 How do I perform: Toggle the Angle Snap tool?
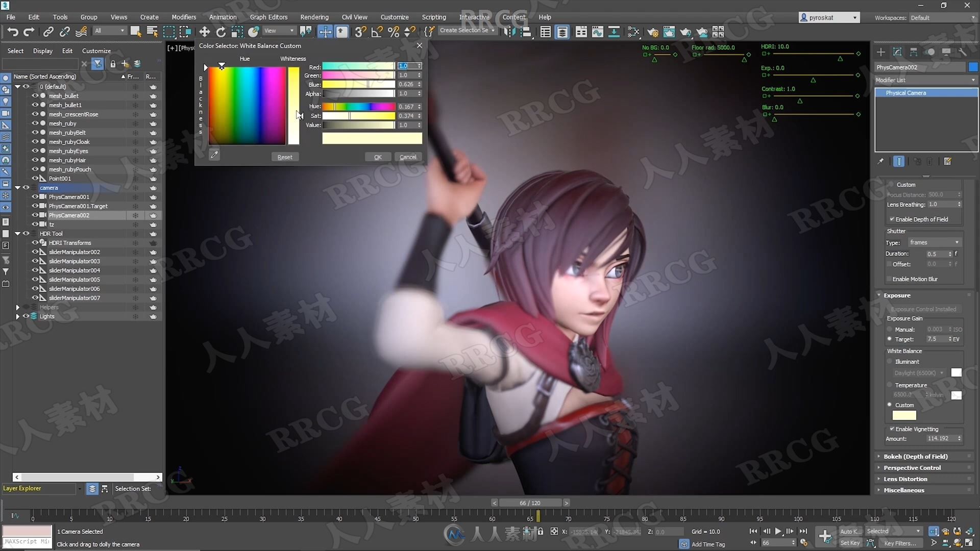[377, 32]
